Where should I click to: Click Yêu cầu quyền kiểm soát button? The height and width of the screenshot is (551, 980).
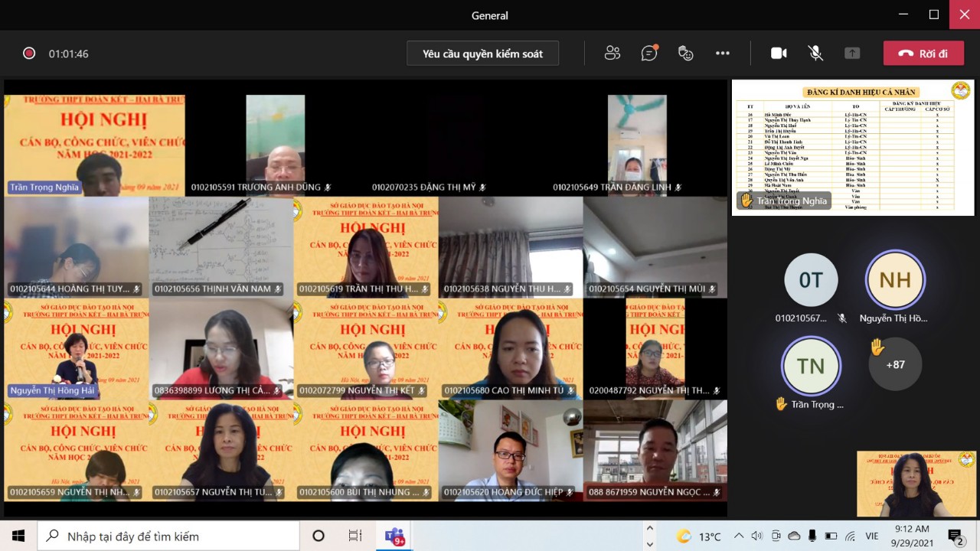click(482, 54)
